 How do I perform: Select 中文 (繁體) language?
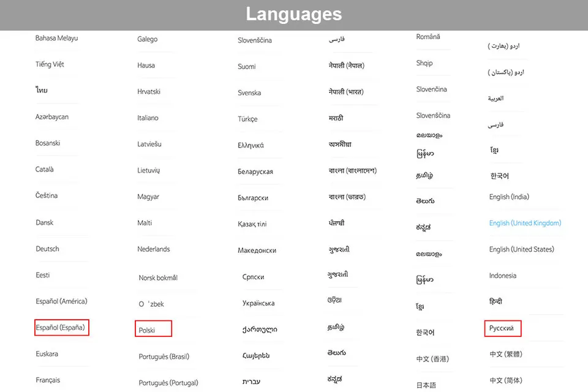tap(505, 354)
